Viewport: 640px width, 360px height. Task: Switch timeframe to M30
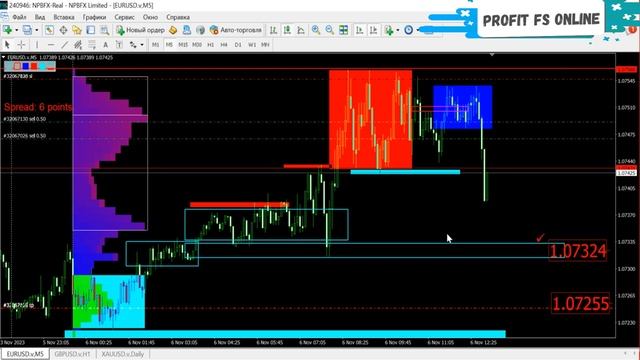[x=197, y=44]
